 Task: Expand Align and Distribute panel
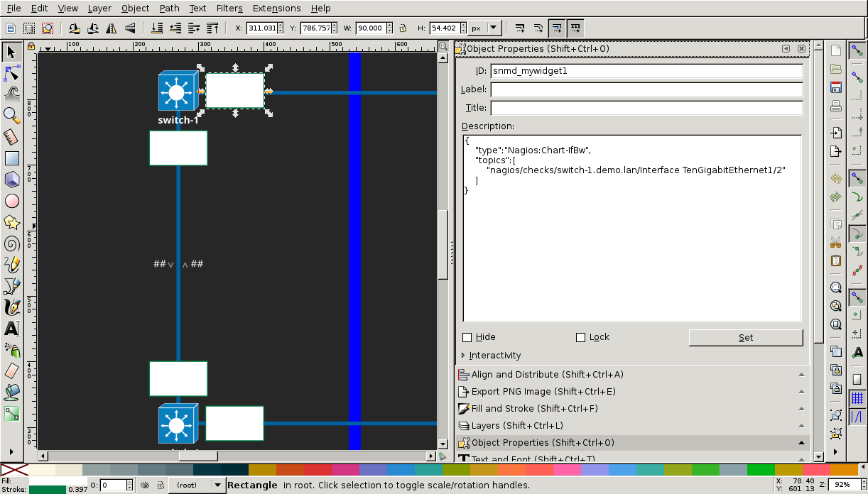click(x=632, y=374)
